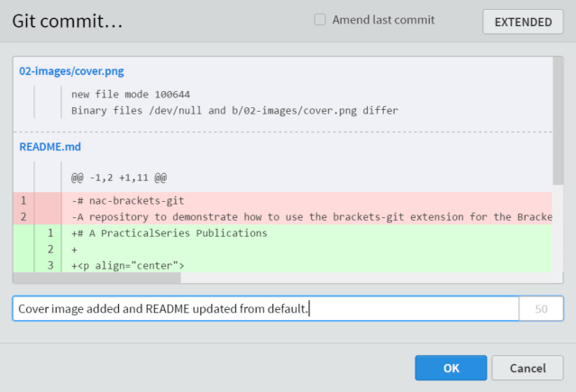Click the added line '+<p align="center">'

click(282, 265)
